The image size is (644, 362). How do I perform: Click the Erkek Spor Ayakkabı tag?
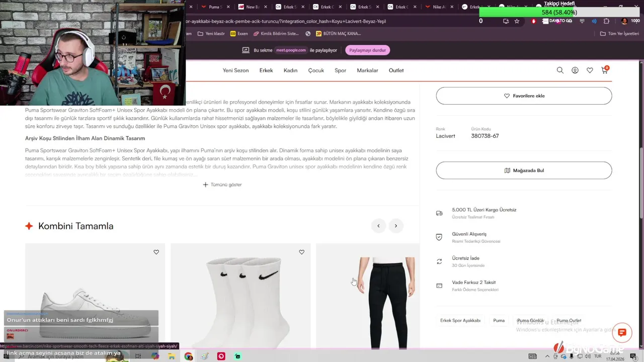pyautogui.click(x=460, y=320)
